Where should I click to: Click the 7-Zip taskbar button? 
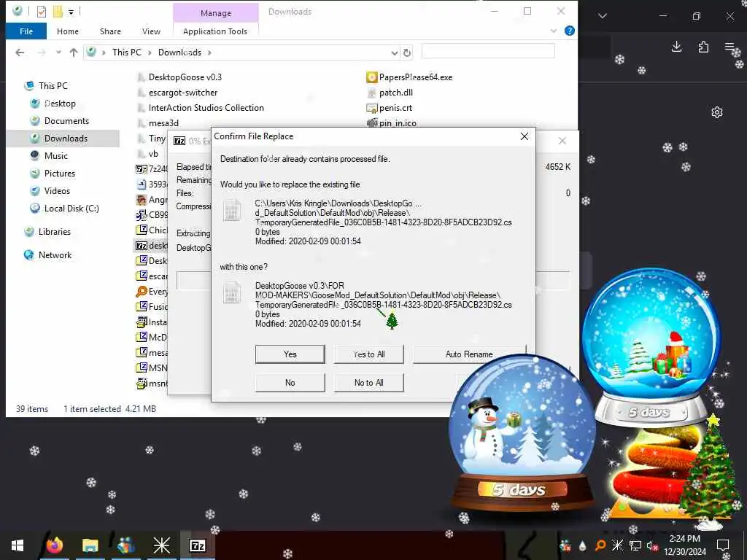pyautogui.click(x=197, y=545)
